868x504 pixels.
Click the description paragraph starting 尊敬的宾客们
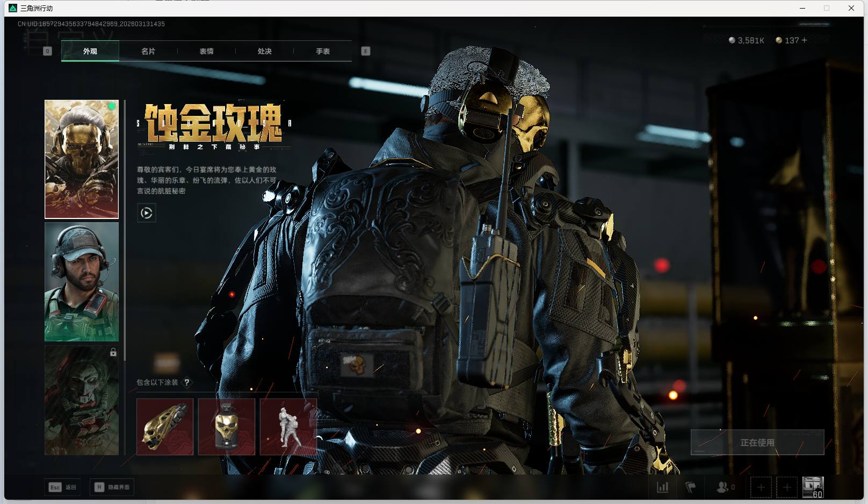207,180
